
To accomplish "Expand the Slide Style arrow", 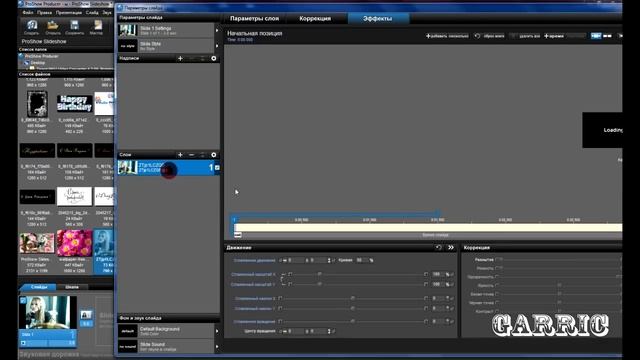I will [x=217, y=46].
